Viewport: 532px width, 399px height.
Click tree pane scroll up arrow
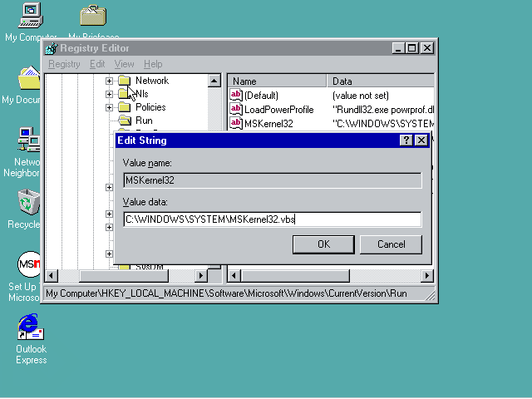[214, 81]
